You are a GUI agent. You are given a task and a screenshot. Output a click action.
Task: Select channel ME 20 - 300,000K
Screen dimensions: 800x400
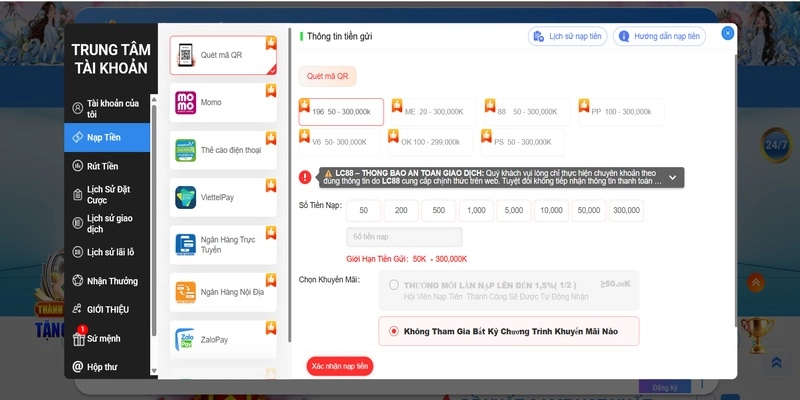434,112
